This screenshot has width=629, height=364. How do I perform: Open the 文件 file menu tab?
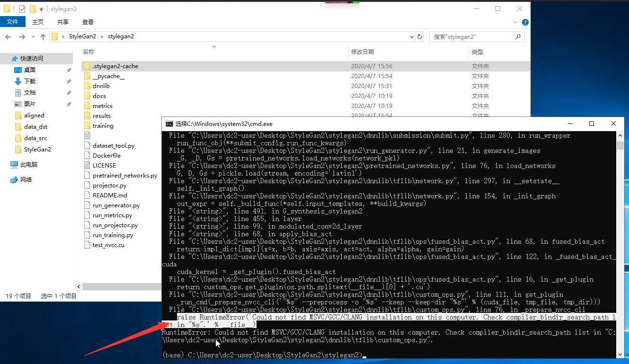coord(13,22)
